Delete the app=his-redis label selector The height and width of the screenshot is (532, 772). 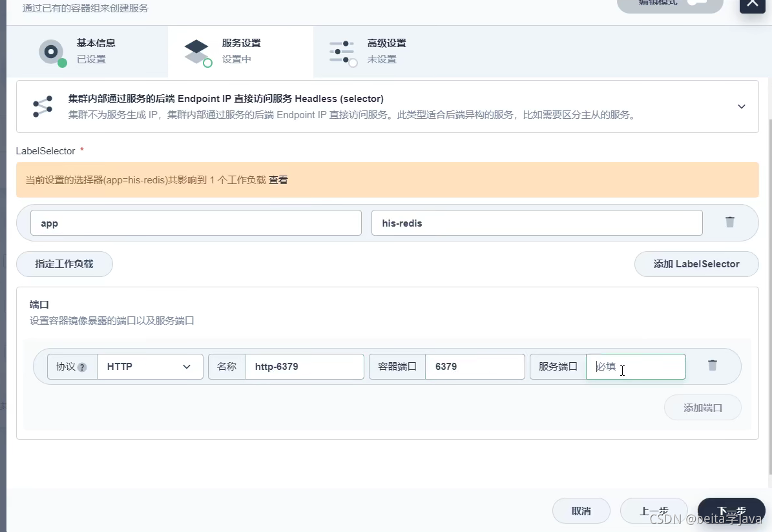[x=729, y=223]
